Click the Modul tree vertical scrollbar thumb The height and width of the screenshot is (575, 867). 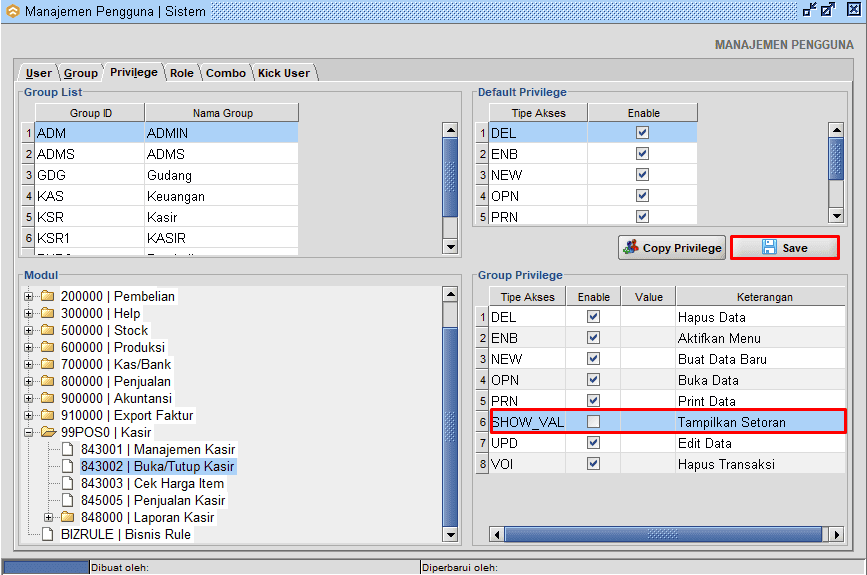coord(451,426)
